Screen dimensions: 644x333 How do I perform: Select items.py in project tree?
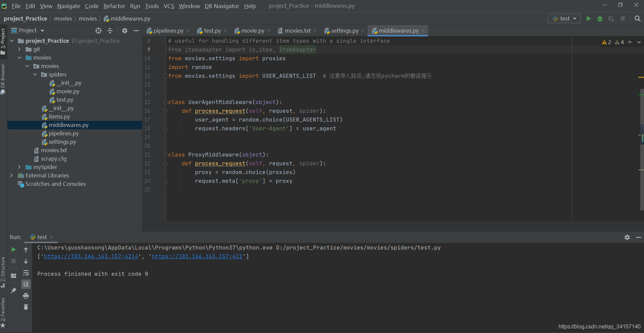59,116
